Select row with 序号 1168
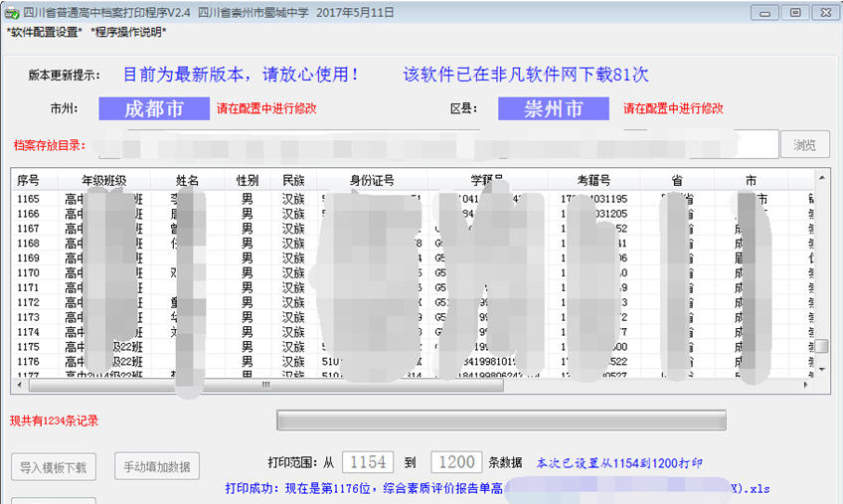 [413, 244]
